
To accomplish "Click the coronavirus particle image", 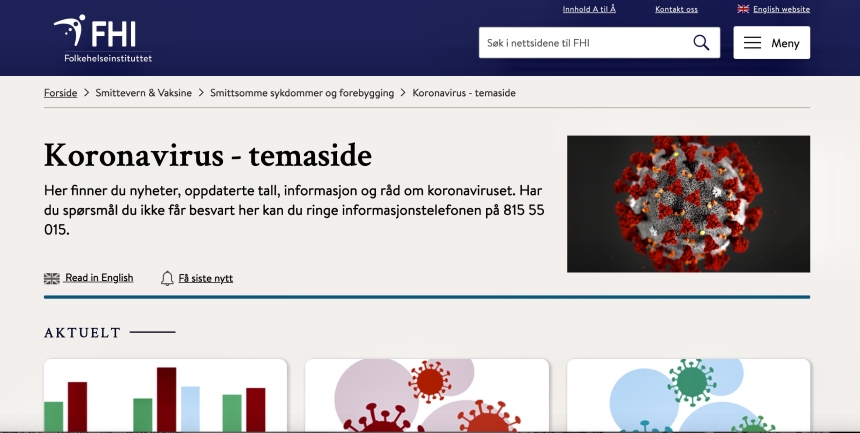I will 688,204.
